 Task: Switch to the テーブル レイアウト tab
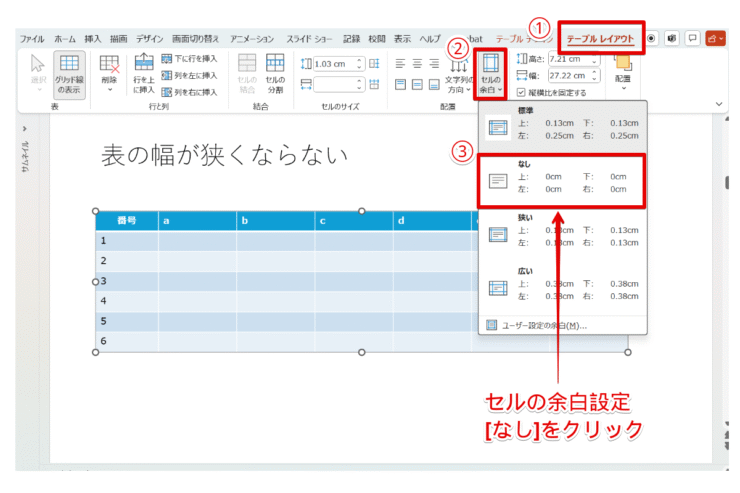click(x=600, y=39)
